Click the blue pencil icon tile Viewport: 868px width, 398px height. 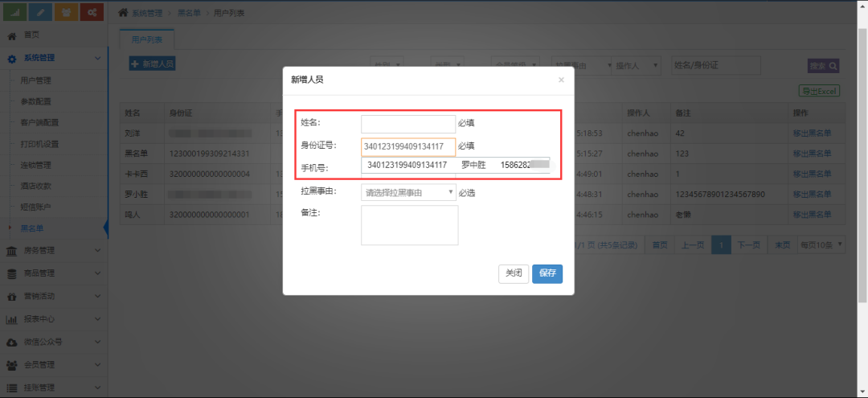40,12
